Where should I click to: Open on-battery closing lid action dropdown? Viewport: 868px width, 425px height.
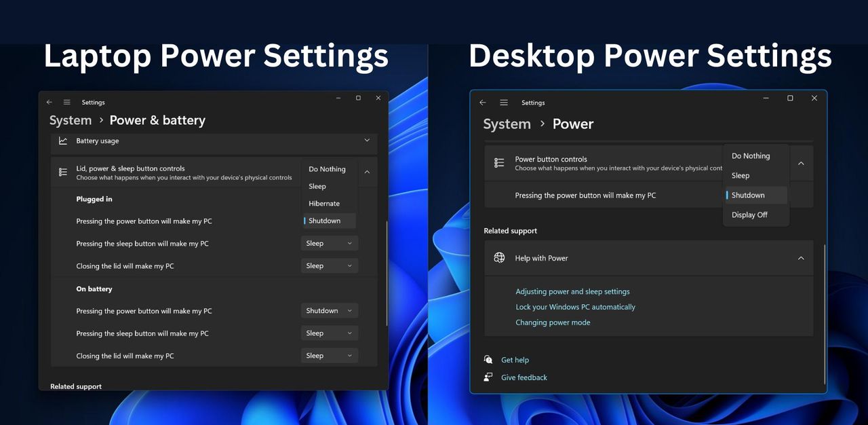pyautogui.click(x=330, y=356)
